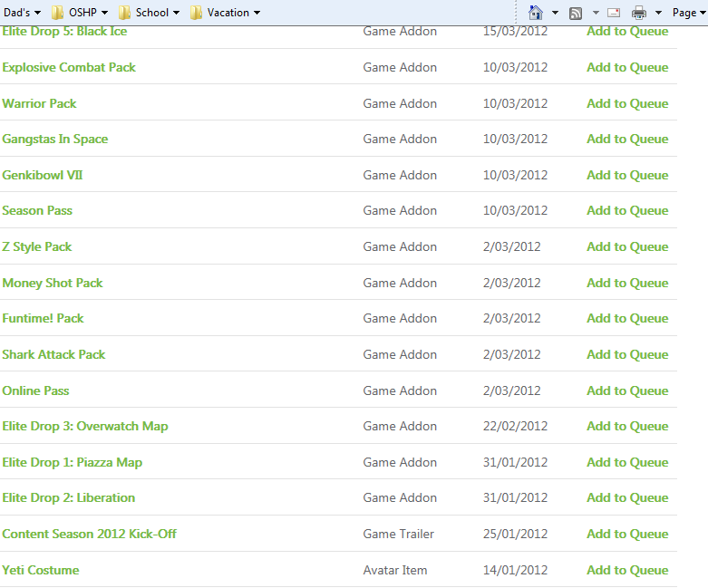This screenshot has height=588, width=708.
Task: Select the date in Online Pass row
Action: [x=511, y=390]
